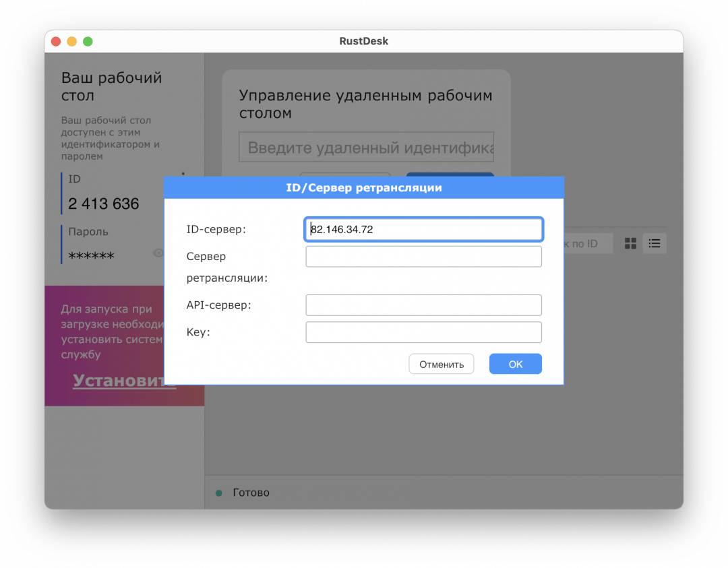The image size is (728, 568).
Task: Click the Готово status bar label
Action: coord(252,493)
